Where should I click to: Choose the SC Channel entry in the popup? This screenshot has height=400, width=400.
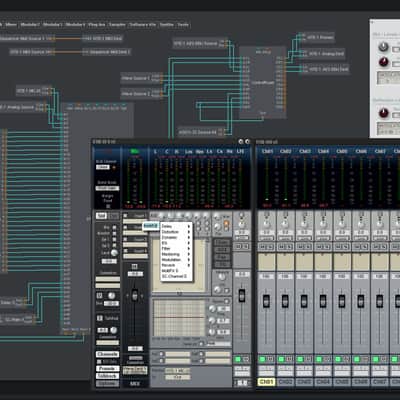point(175,276)
